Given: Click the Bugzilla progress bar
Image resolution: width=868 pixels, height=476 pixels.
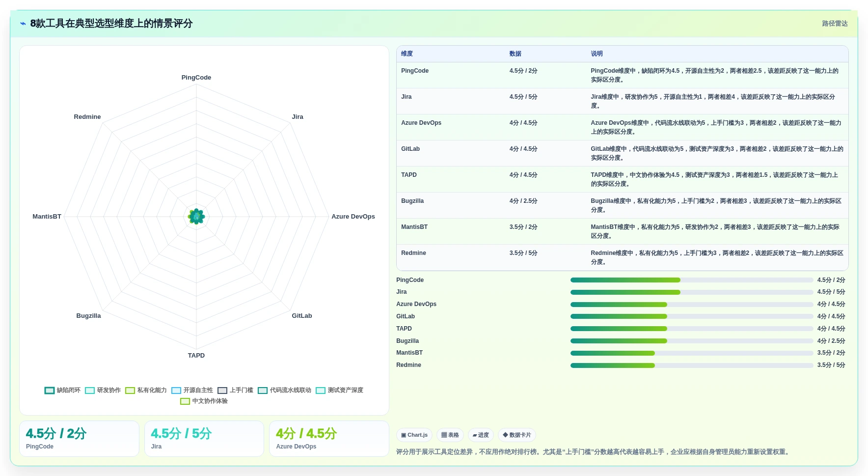Looking at the screenshot, I should tap(692, 341).
